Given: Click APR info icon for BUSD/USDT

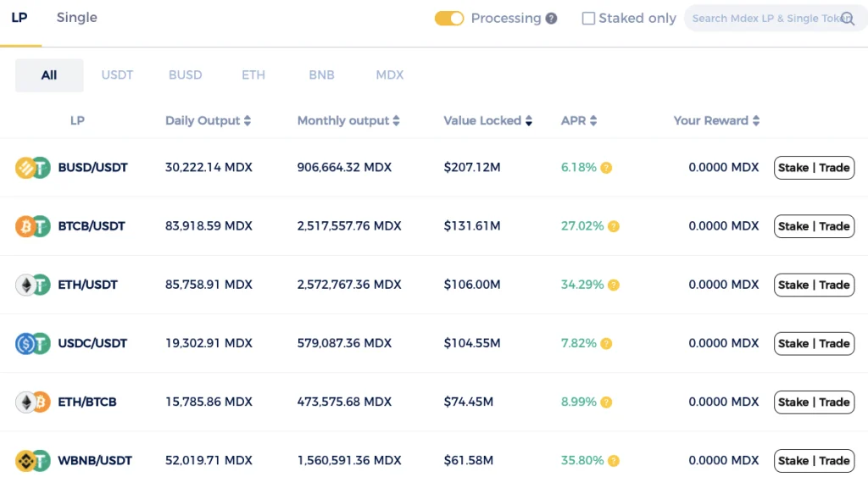Looking at the screenshot, I should (606, 168).
